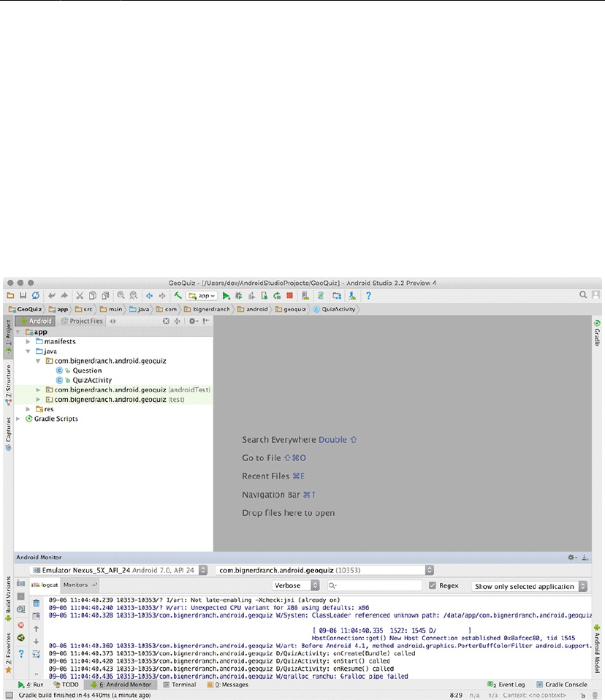Open the Terminal tool window tab
This screenshot has width=605, height=700.
pos(180,685)
